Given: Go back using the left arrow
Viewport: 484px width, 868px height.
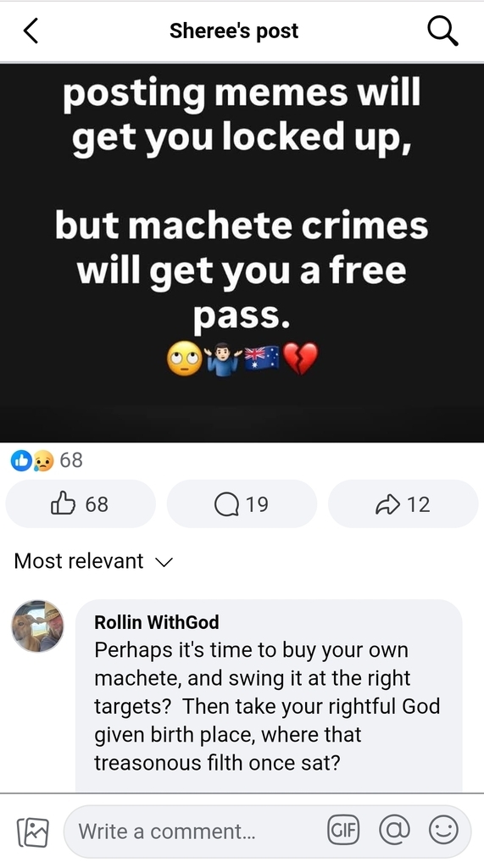Looking at the screenshot, I should tap(31, 31).
